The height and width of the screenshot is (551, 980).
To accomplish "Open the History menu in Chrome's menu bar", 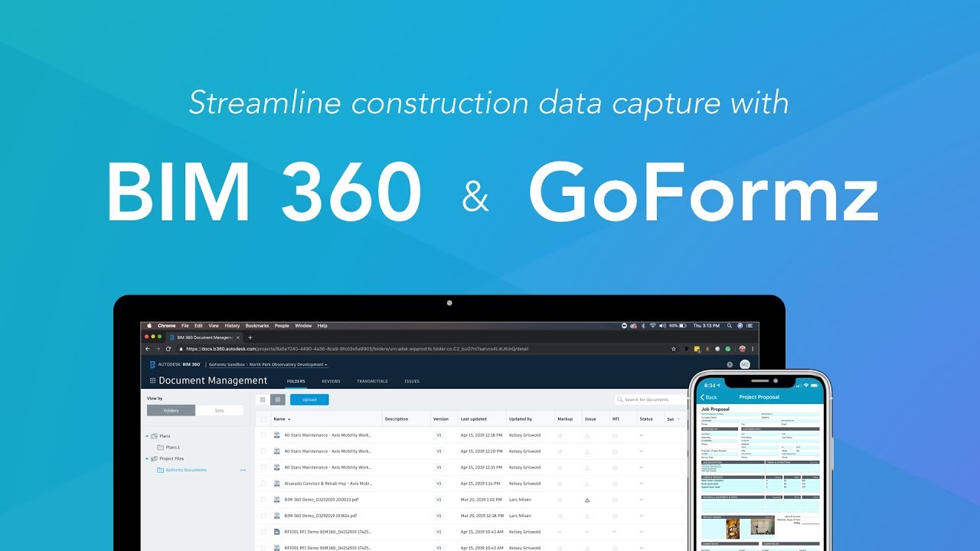I will pos(232,326).
